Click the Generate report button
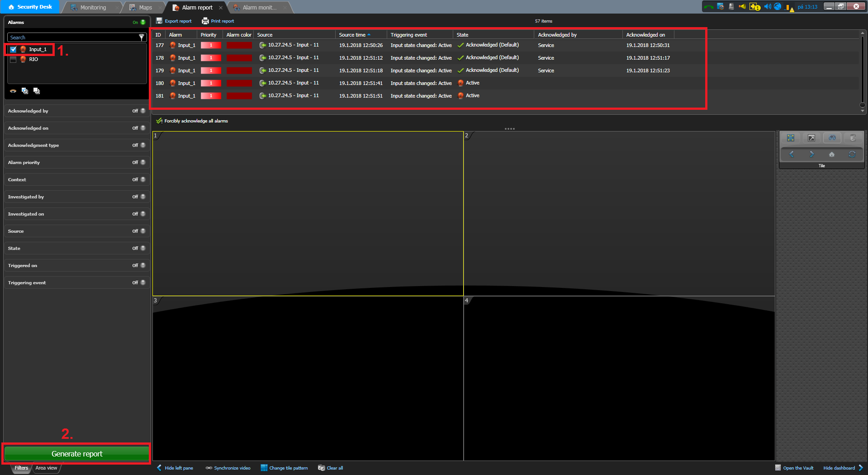This screenshot has width=868, height=475. [x=77, y=454]
